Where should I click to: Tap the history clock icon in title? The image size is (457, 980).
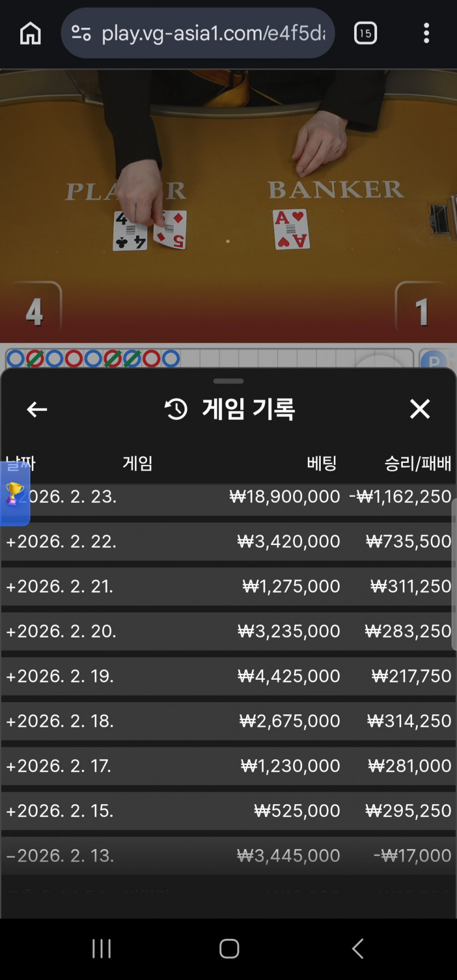point(176,409)
